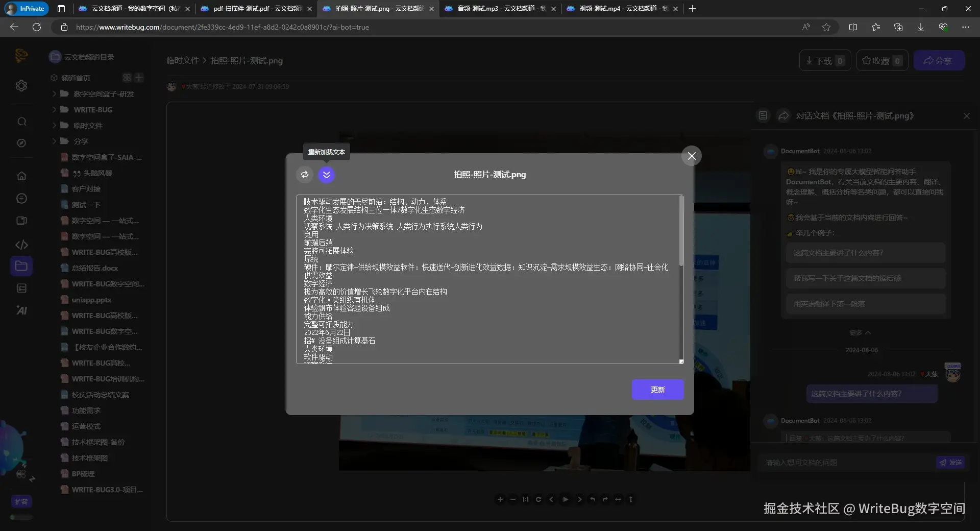Click the 分享 share button top right
Image resolution: width=980 pixels, height=531 pixels.
tap(939, 60)
